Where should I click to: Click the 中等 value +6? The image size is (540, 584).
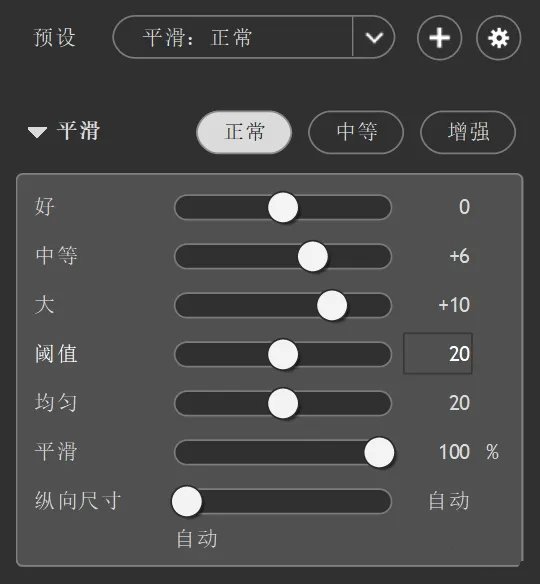coord(459,256)
